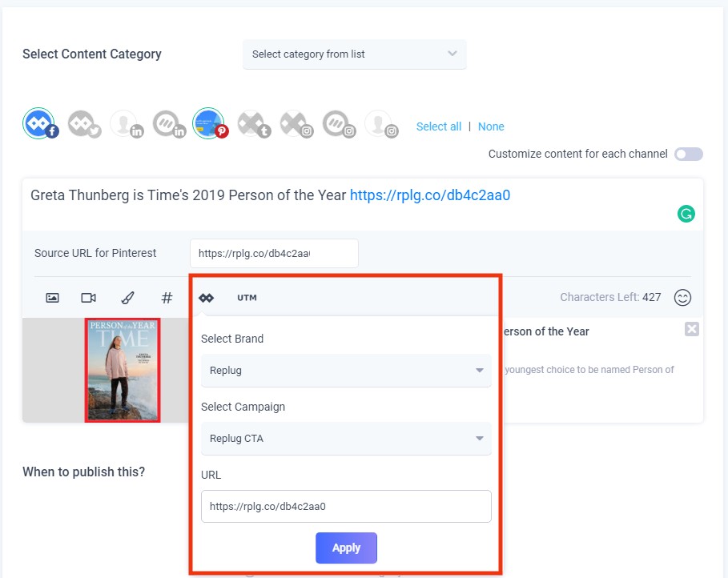
Task: Select the LinkedIn profile channel
Action: point(127,123)
